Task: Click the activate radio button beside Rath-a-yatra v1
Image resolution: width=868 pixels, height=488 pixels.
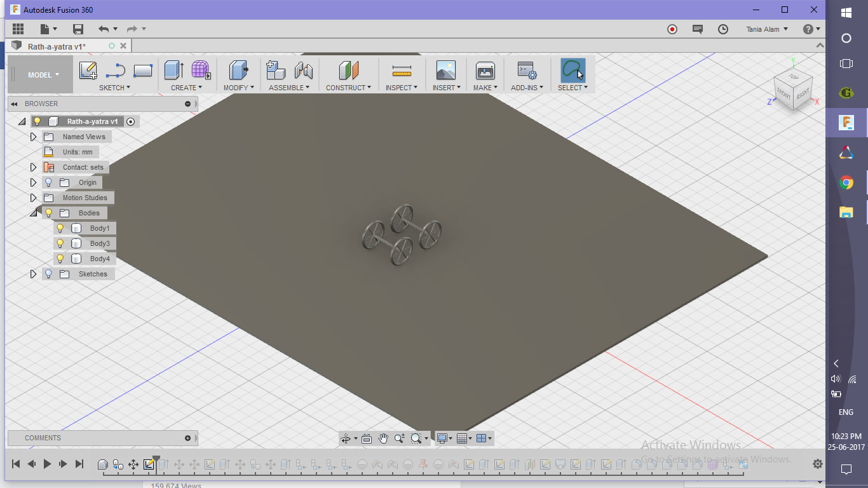Action: (x=130, y=121)
